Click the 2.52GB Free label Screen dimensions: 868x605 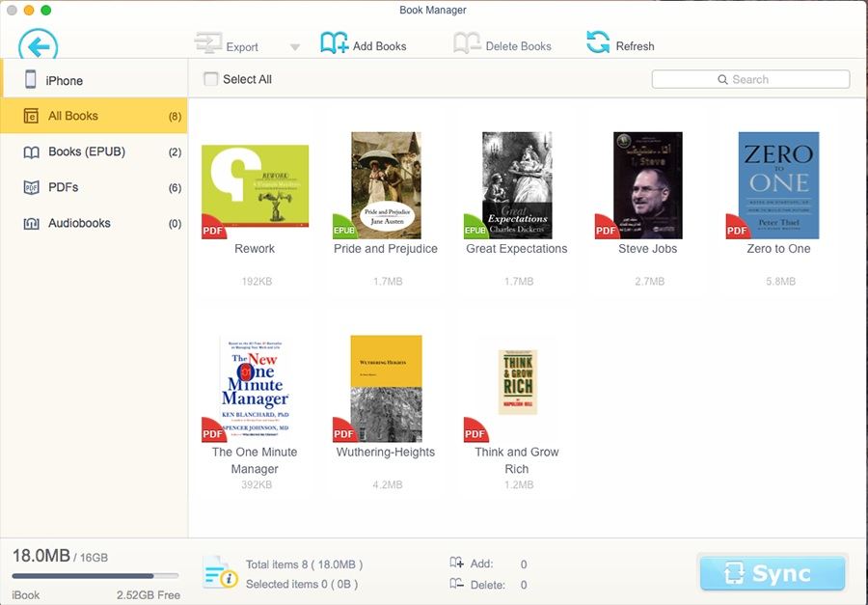[x=149, y=595]
